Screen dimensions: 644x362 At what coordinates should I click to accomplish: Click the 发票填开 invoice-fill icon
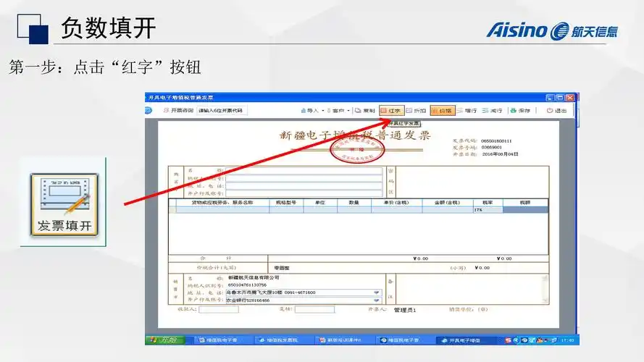pyautogui.click(x=64, y=204)
